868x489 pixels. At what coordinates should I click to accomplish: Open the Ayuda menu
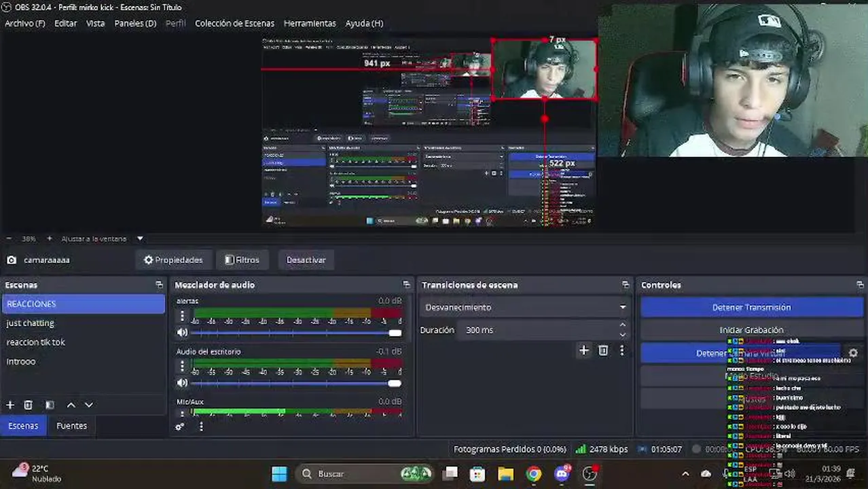click(x=365, y=23)
